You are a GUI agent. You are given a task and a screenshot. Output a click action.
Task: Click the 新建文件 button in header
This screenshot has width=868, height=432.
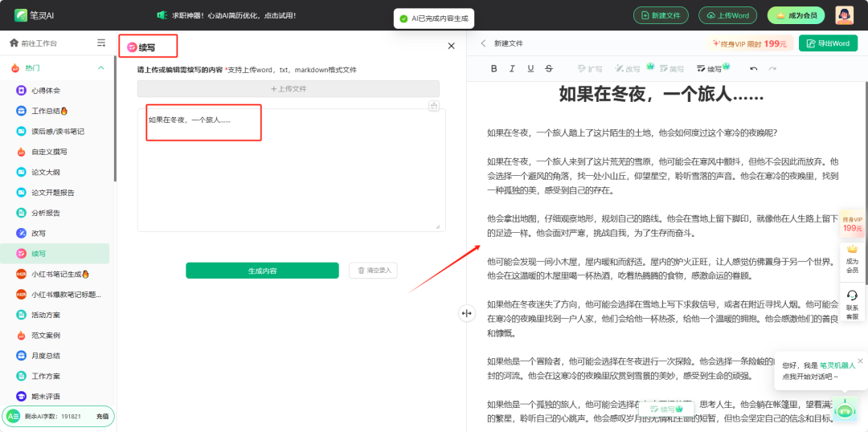661,15
